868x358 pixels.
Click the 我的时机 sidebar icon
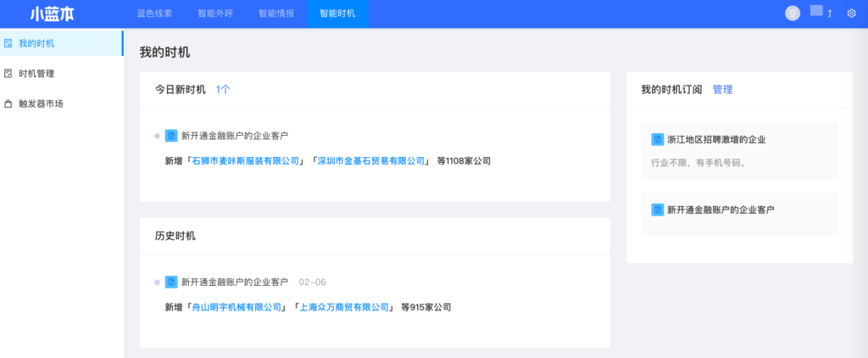8,43
